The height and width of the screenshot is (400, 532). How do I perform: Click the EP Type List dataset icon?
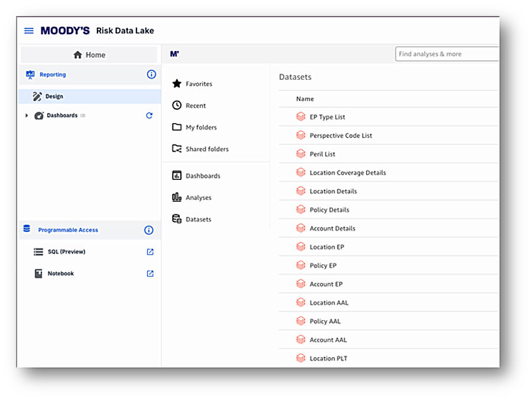[301, 117]
